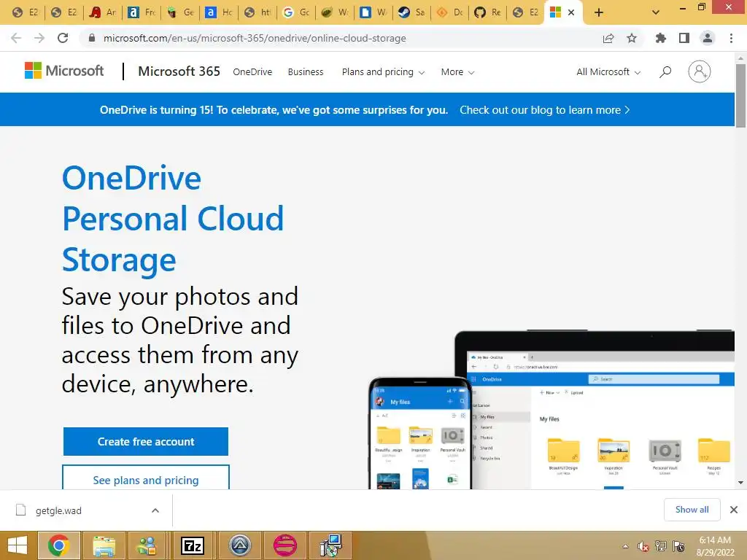Screen dimensions: 747x560
Task: Click page vertical scrollbar thumb
Action: point(740,96)
